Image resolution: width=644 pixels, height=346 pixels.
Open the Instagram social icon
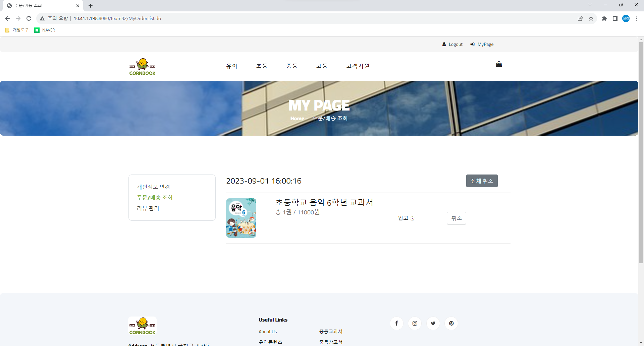tap(415, 323)
